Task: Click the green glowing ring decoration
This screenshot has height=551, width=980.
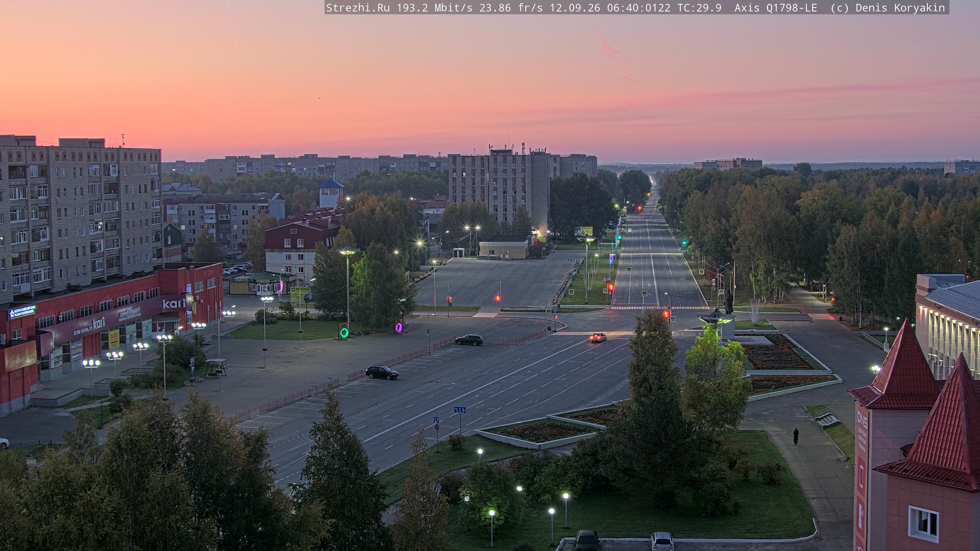Action: 344,333
